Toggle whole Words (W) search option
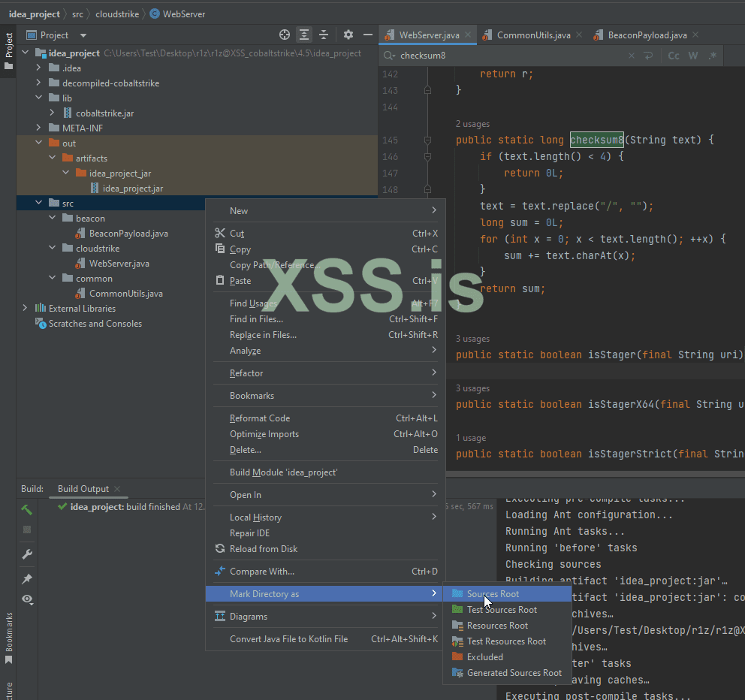 click(x=693, y=56)
